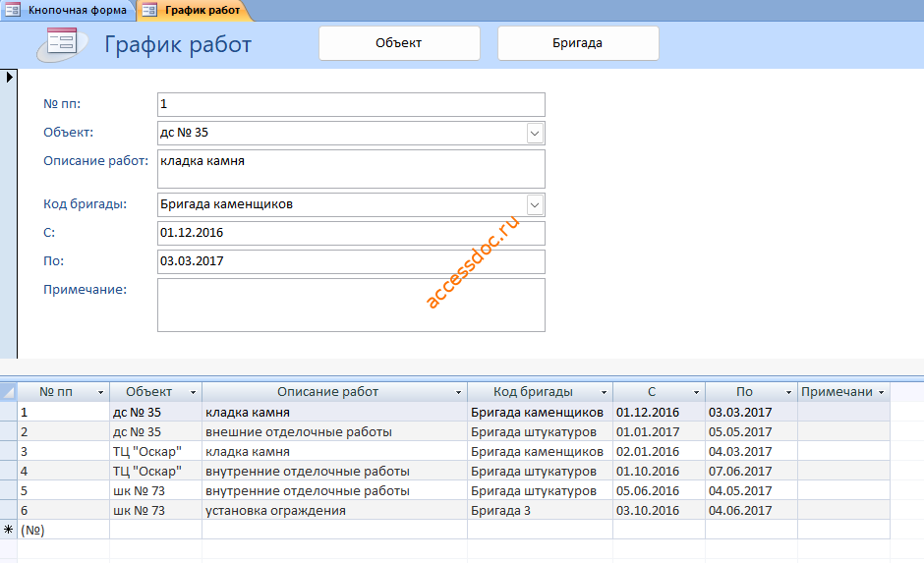Click the График работ header form logo
This screenshot has height=563, width=924.
pyautogui.click(x=62, y=43)
